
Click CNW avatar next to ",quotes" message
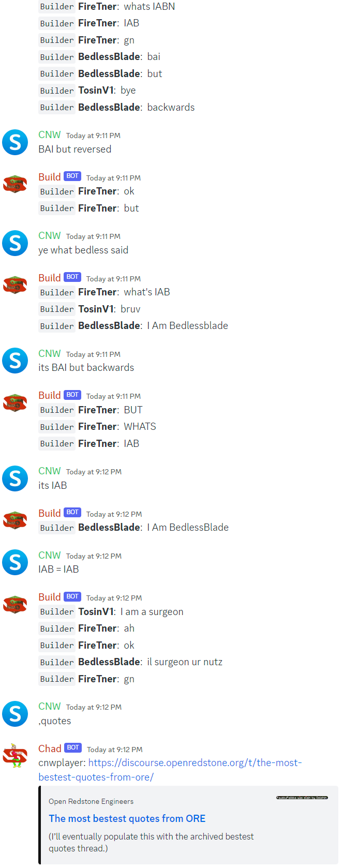pyautogui.click(x=15, y=714)
